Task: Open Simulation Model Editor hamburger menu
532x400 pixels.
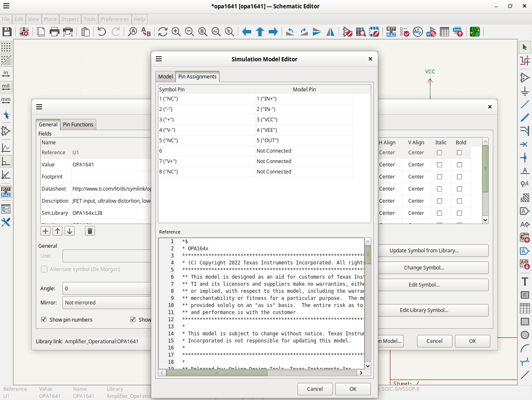Action: (159, 59)
